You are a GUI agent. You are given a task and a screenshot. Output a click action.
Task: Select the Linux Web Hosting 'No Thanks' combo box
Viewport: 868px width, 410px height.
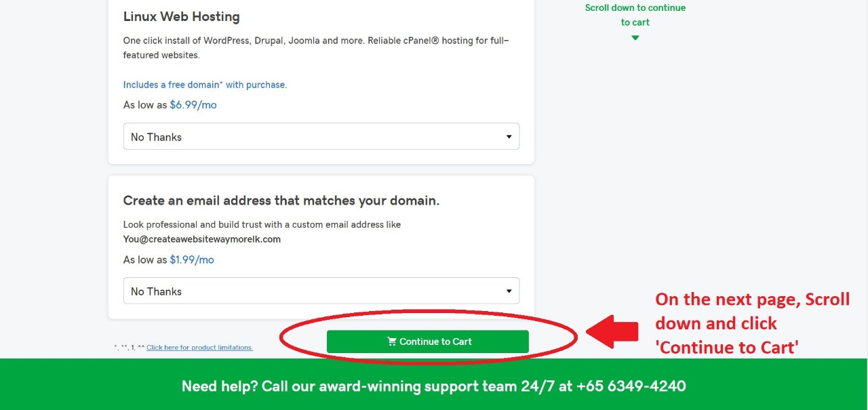point(321,136)
